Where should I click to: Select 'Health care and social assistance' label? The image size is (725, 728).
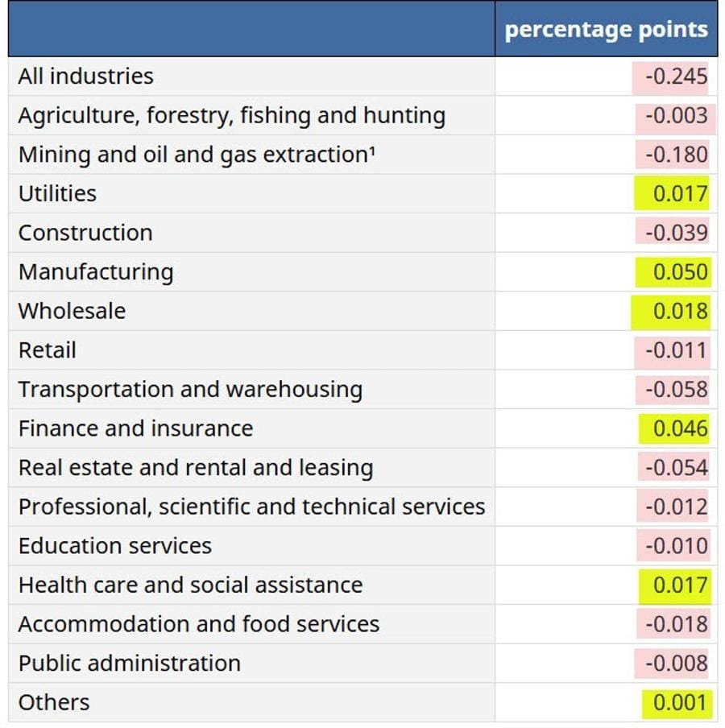[190, 585]
